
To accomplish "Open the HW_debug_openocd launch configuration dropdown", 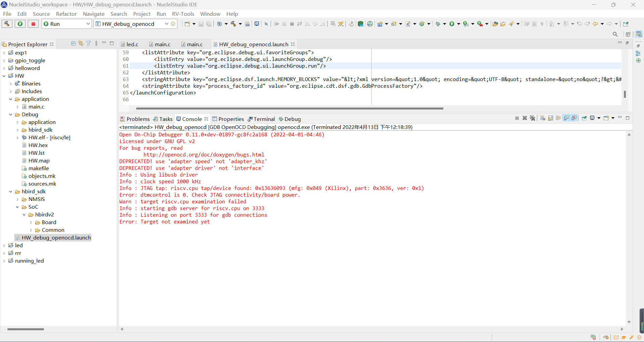I will (166, 24).
